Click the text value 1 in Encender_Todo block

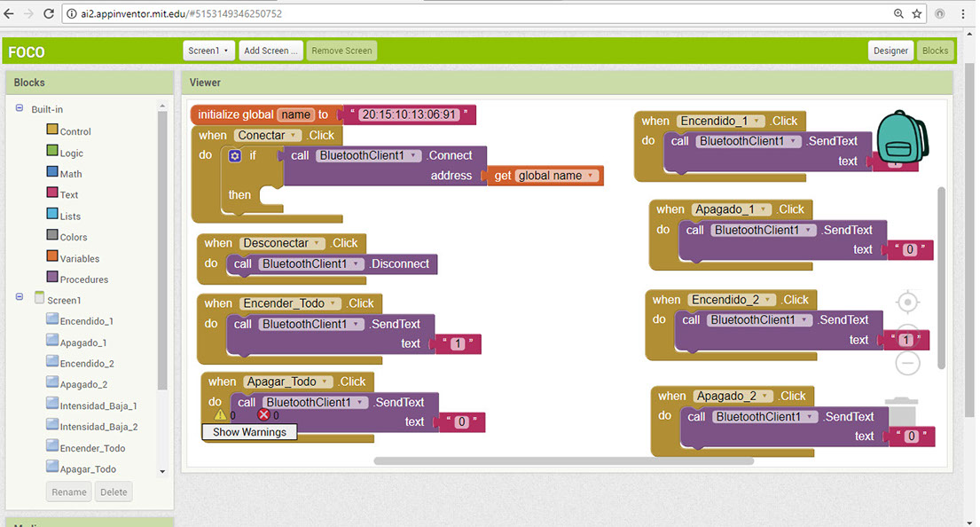(x=459, y=343)
